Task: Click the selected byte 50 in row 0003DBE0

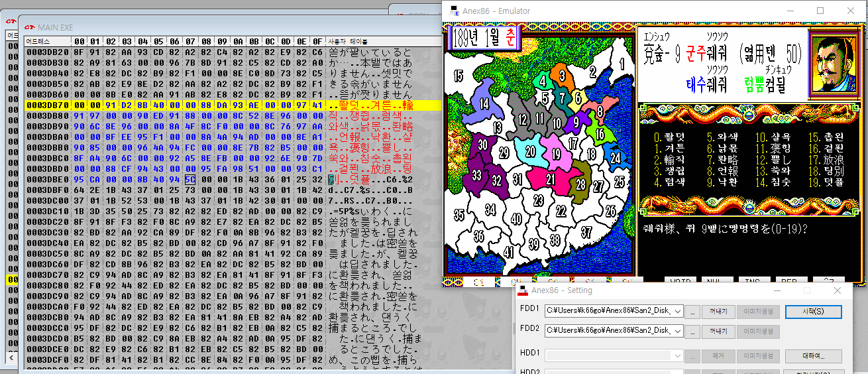Action: [190, 179]
